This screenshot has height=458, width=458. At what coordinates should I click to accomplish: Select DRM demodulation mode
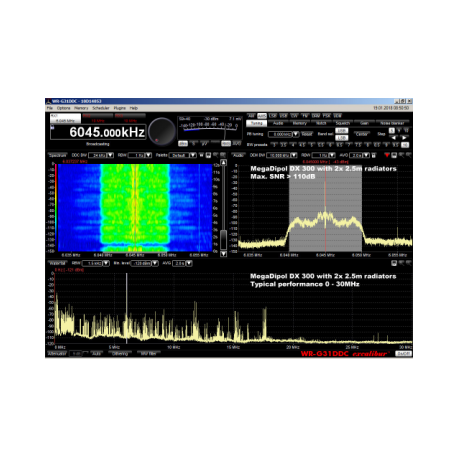click(x=316, y=116)
